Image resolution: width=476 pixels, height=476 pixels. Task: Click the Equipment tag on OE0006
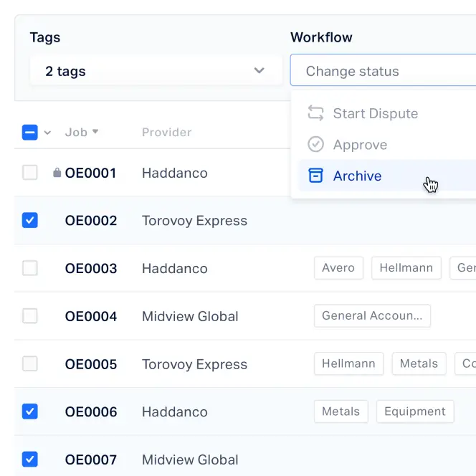click(x=415, y=411)
